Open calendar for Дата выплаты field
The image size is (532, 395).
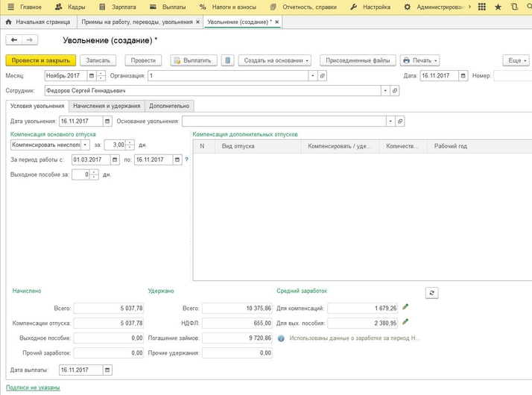(107, 370)
